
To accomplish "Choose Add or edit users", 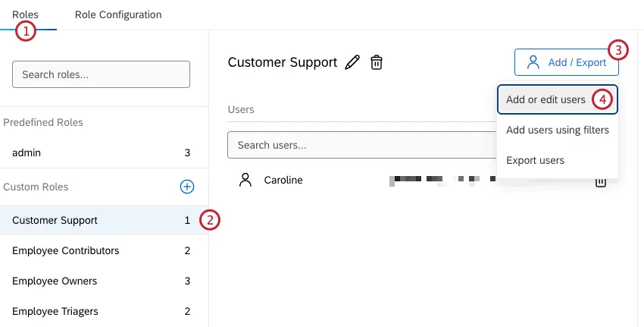I will point(546,99).
